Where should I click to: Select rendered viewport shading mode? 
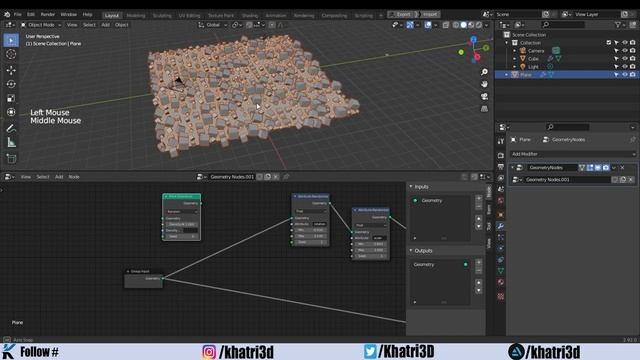click(479, 25)
